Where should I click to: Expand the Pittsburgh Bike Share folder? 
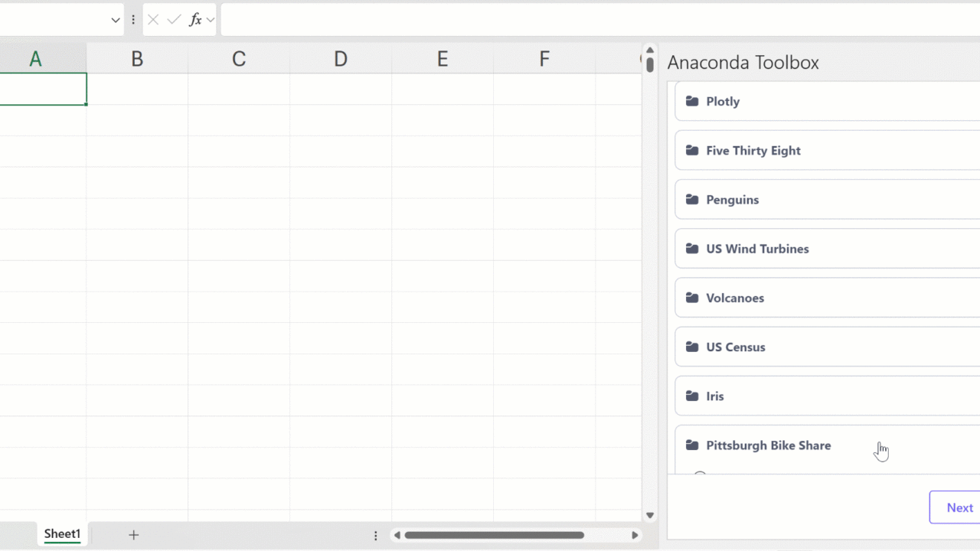click(x=768, y=445)
